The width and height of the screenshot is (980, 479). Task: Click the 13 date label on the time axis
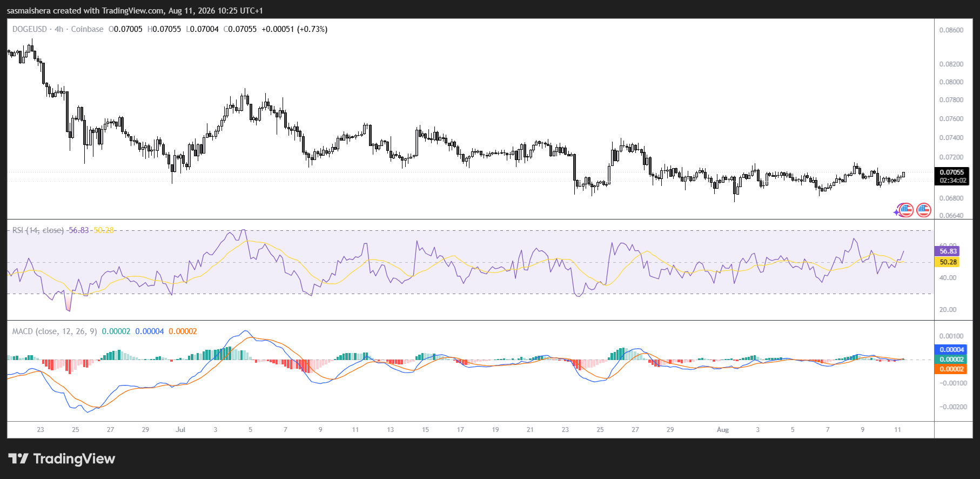coord(391,430)
